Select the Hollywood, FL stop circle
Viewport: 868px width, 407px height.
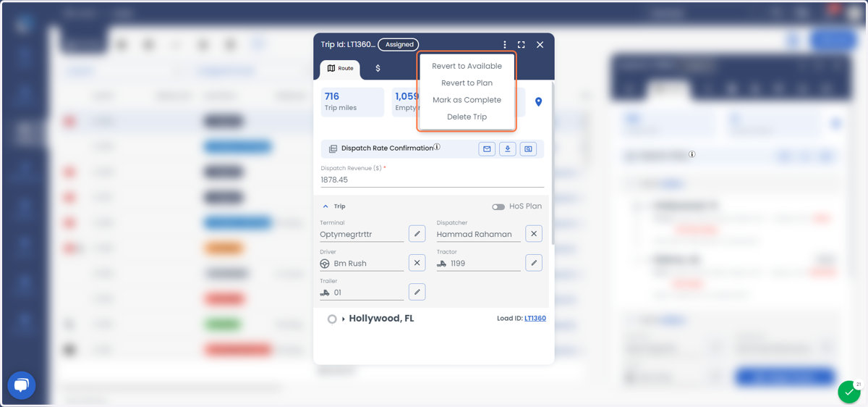[x=332, y=319]
